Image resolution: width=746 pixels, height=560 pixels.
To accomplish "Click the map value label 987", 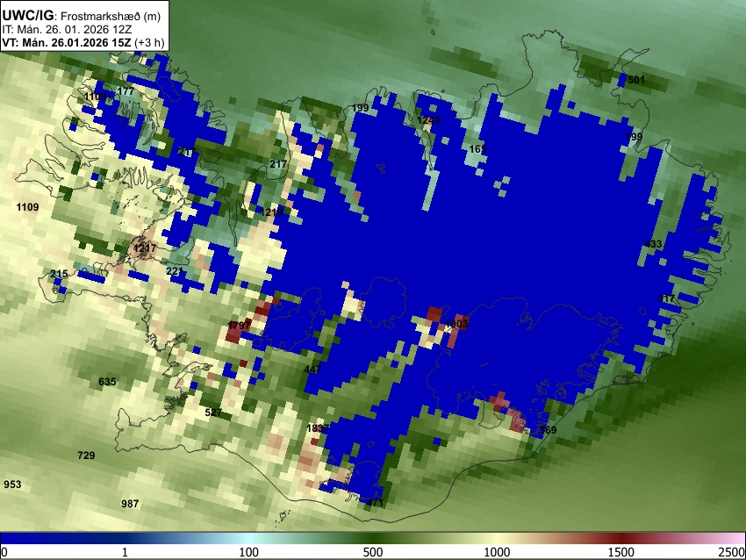I will [x=130, y=504].
